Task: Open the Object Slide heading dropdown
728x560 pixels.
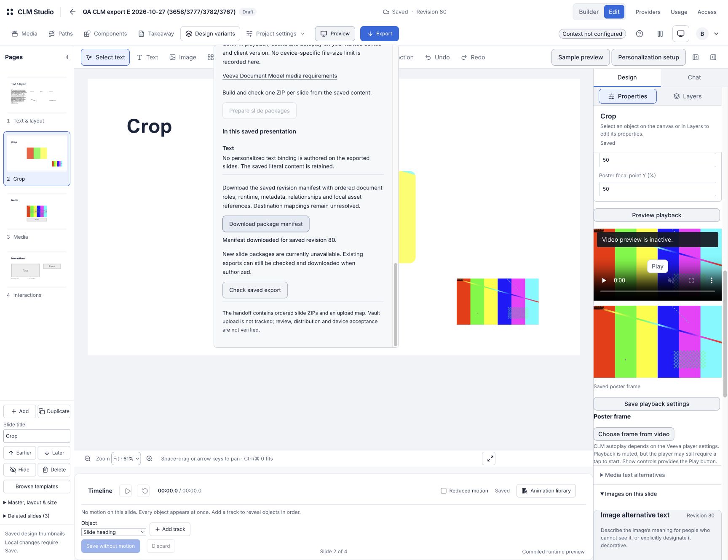Action: pos(114,532)
